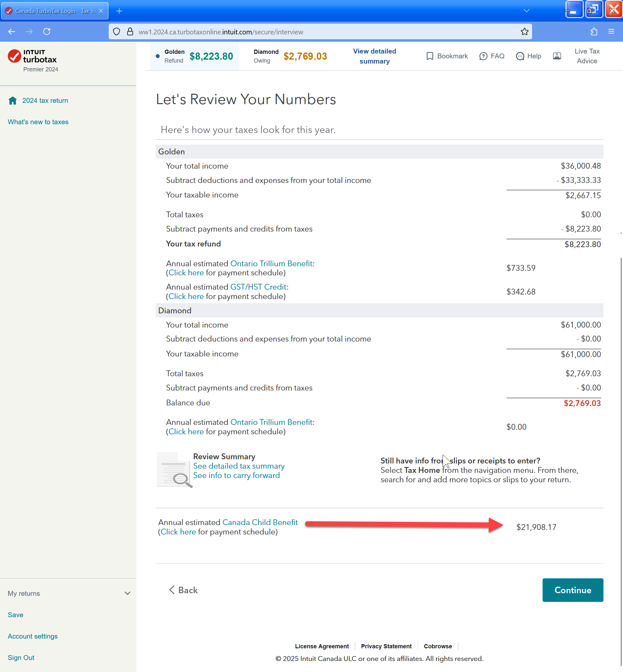Click the Continue button
Screen dimensions: 623x672
click(573, 590)
